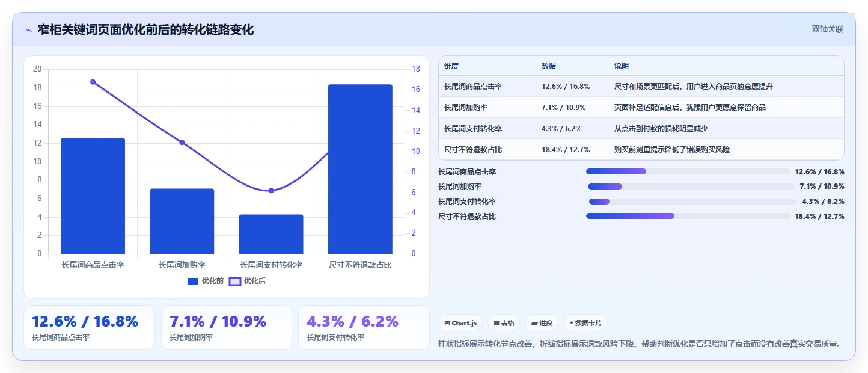Click the 双轴关联 label in the header
This screenshot has width=868, height=373.
point(828,29)
